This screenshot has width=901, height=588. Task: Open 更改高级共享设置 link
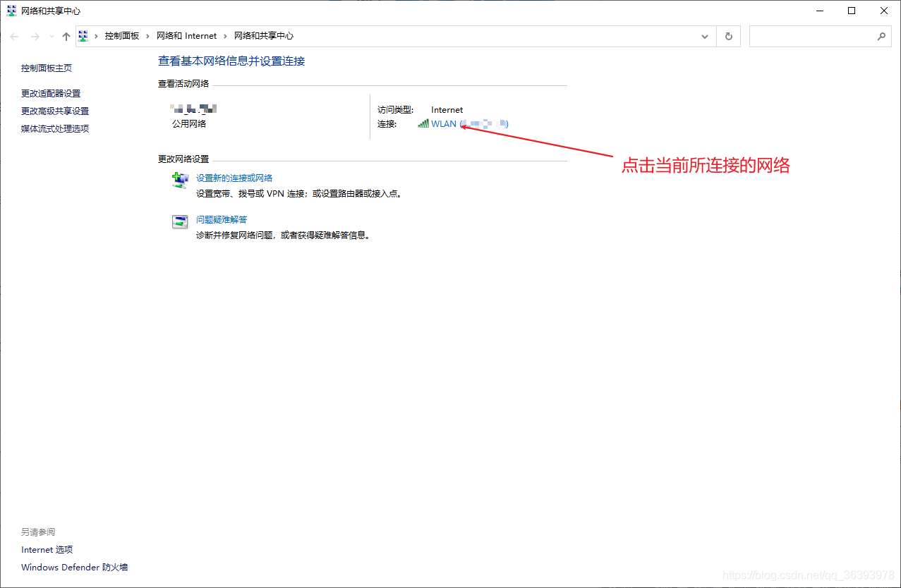(55, 111)
